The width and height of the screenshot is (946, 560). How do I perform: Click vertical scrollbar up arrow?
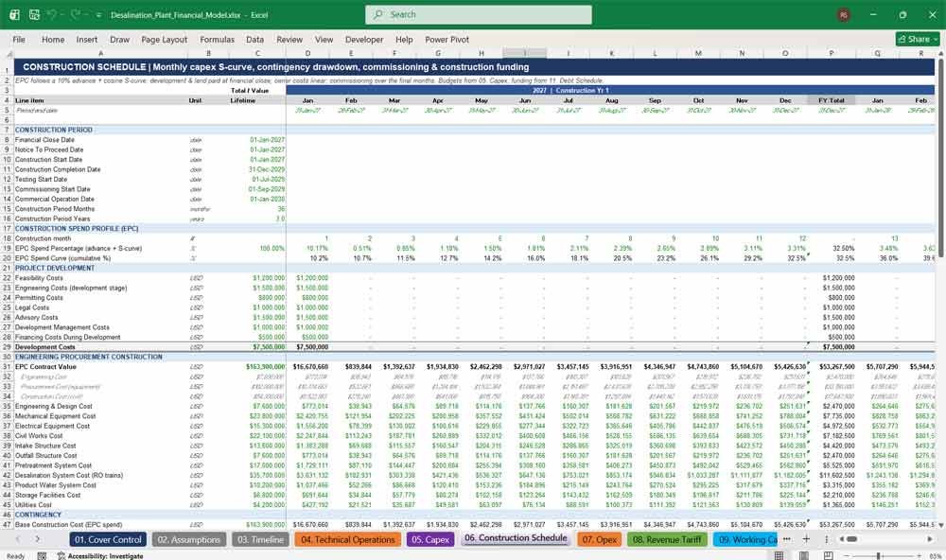tap(940, 54)
